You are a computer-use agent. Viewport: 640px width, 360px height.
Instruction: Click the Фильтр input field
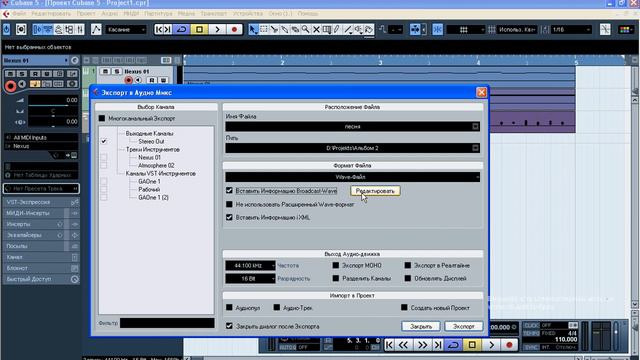(167, 323)
